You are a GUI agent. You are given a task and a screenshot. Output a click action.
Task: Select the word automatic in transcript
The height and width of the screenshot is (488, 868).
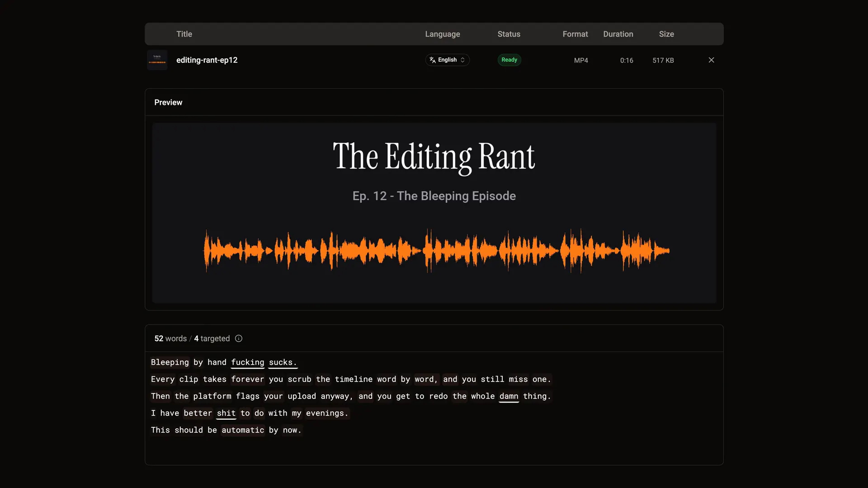[243, 430]
